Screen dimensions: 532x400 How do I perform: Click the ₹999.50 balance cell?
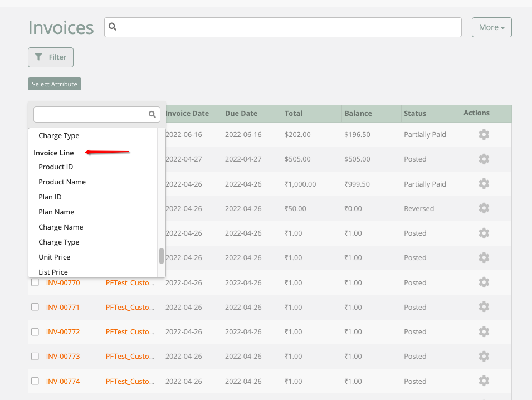tap(357, 184)
